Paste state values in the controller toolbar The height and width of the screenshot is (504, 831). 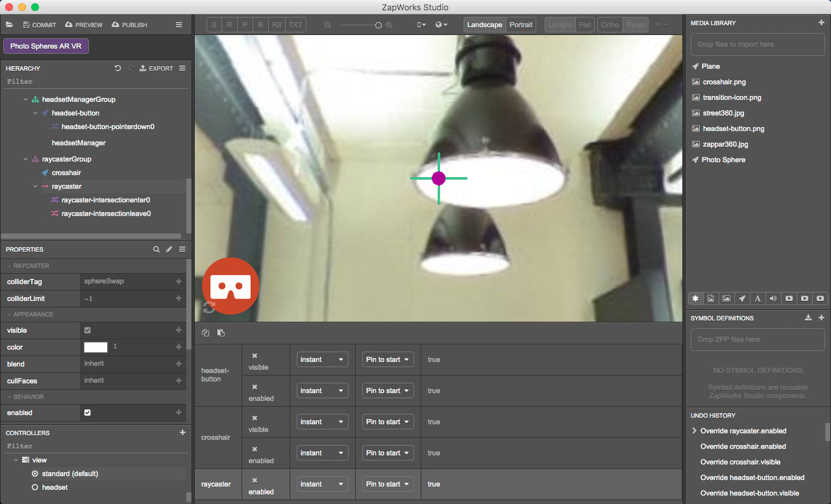point(221,333)
